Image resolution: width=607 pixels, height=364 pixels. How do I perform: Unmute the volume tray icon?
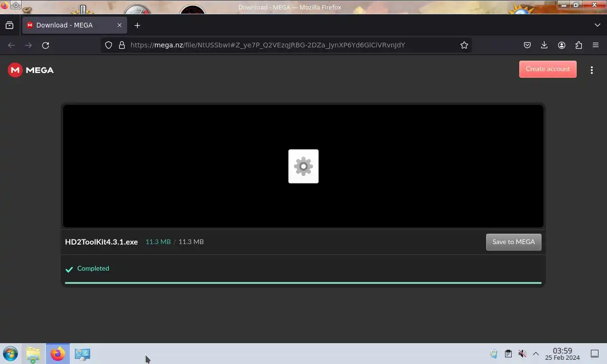[x=522, y=354]
